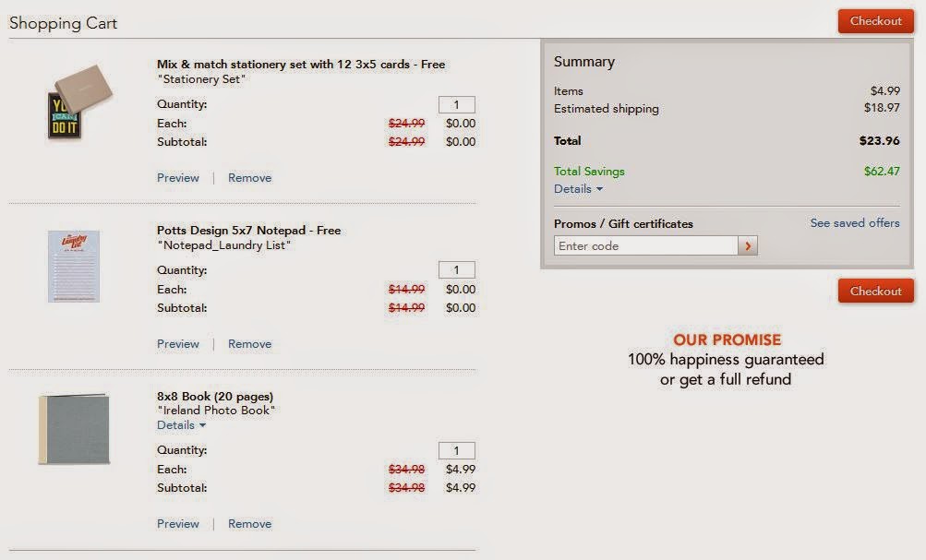Open the See saved offers link

tap(855, 223)
